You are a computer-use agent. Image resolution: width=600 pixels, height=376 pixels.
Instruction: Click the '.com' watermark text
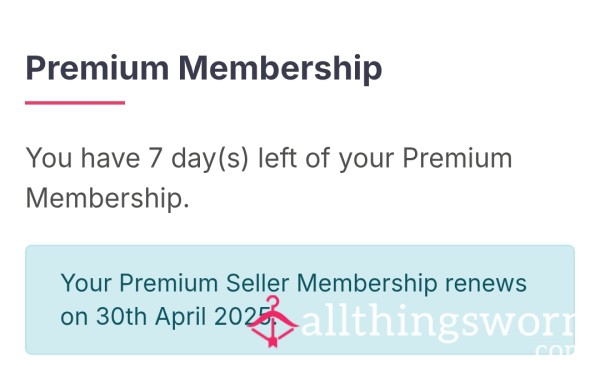(x=555, y=350)
